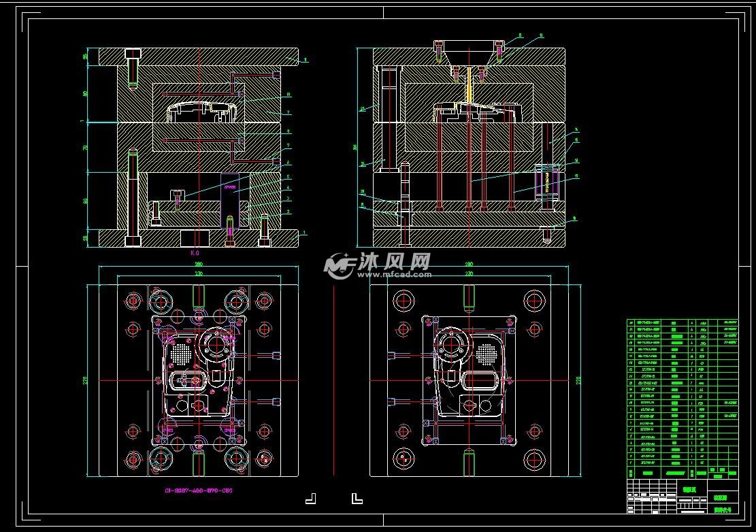Click the "220" height dimension beside the right plan view
This screenshot has height=532, width=756.
578,381
